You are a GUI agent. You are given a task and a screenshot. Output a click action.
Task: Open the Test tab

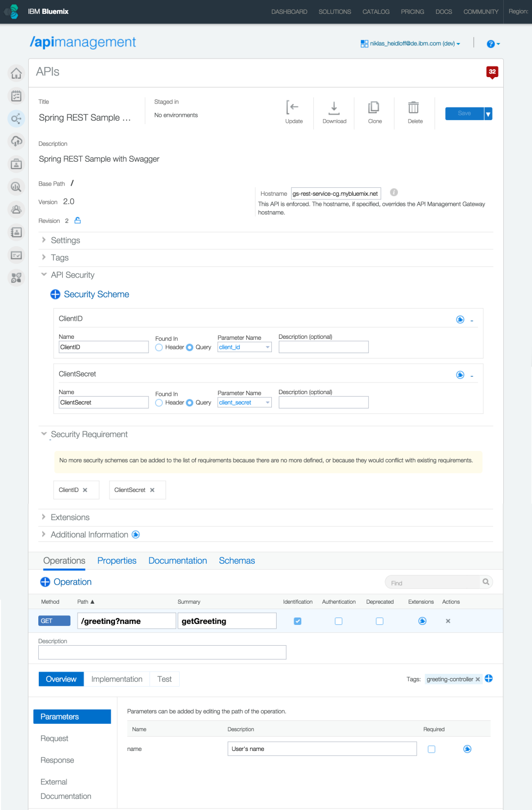click(164, 679)
